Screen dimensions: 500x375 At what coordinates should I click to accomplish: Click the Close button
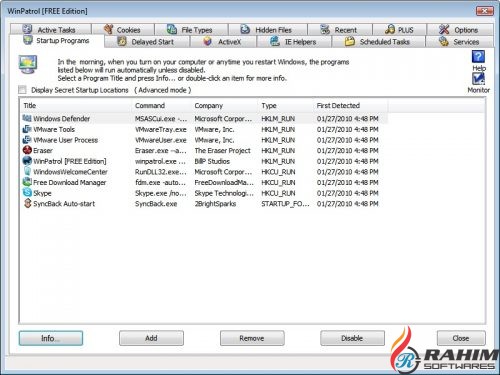461,338
